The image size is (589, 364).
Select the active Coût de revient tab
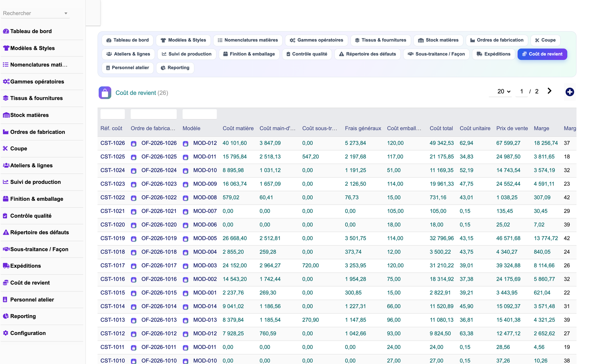tap(542, 54)
